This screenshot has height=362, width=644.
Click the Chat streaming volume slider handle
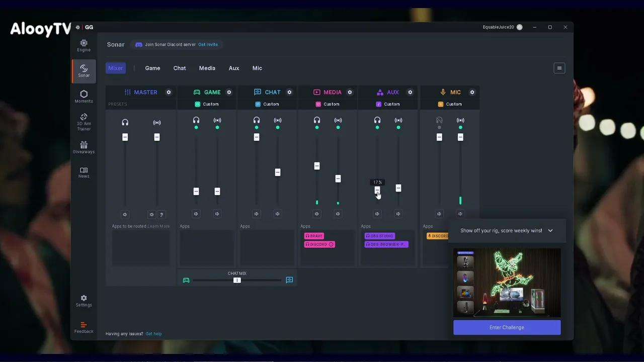[278, 172]
